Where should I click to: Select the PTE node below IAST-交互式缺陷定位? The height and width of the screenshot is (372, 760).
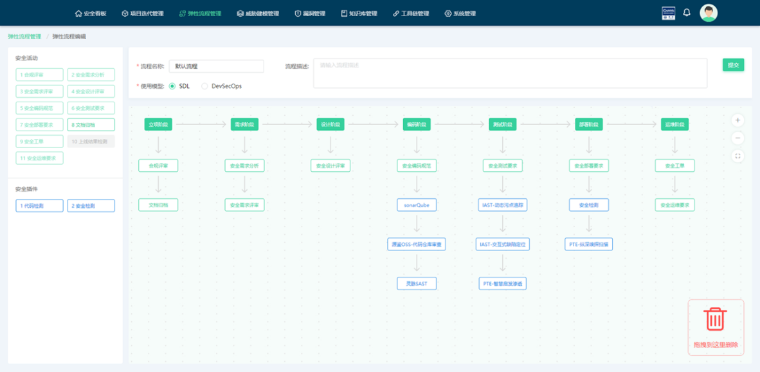(x=503, y=283)
